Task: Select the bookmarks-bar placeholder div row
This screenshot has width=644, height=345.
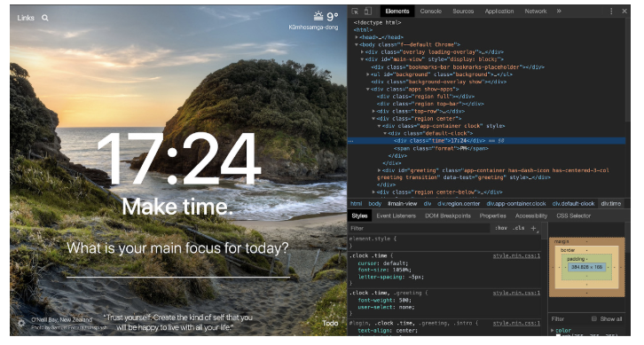Action: tap(458, 67)
